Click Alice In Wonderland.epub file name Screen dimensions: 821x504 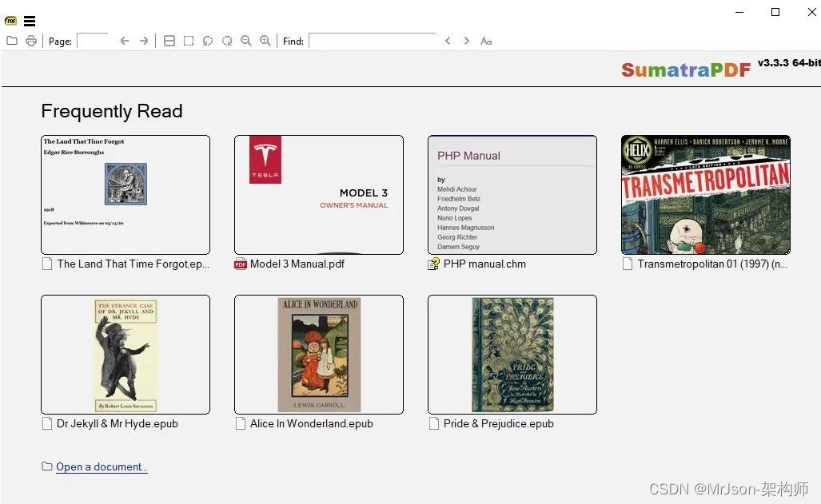pos(312,423)
